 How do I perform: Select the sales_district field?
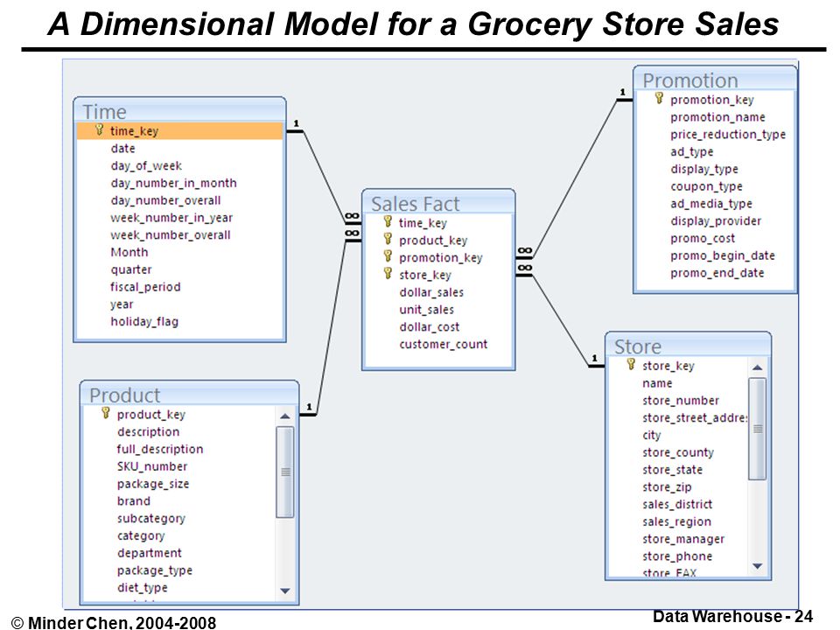pos(677,504)
